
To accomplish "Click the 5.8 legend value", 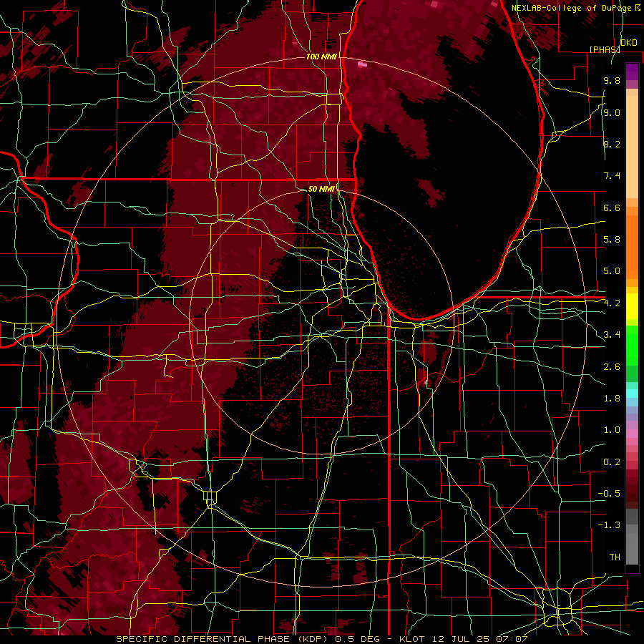I will tap(612, 240).
